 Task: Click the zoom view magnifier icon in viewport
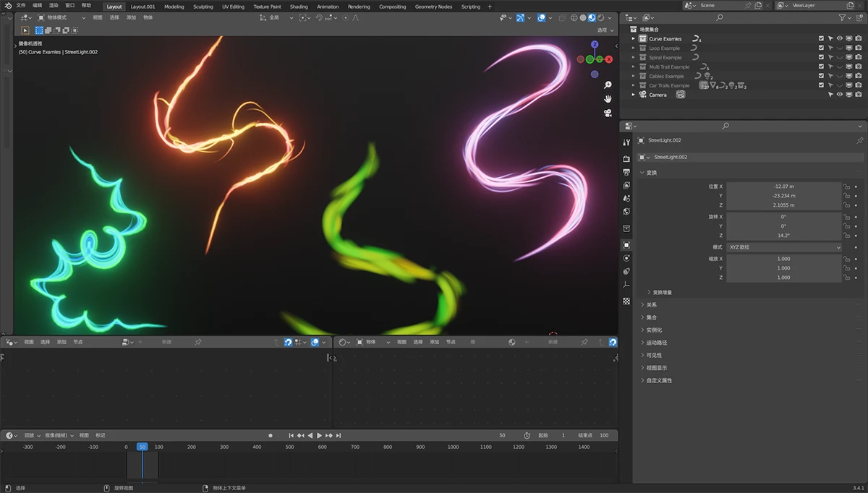coord(608,85)
